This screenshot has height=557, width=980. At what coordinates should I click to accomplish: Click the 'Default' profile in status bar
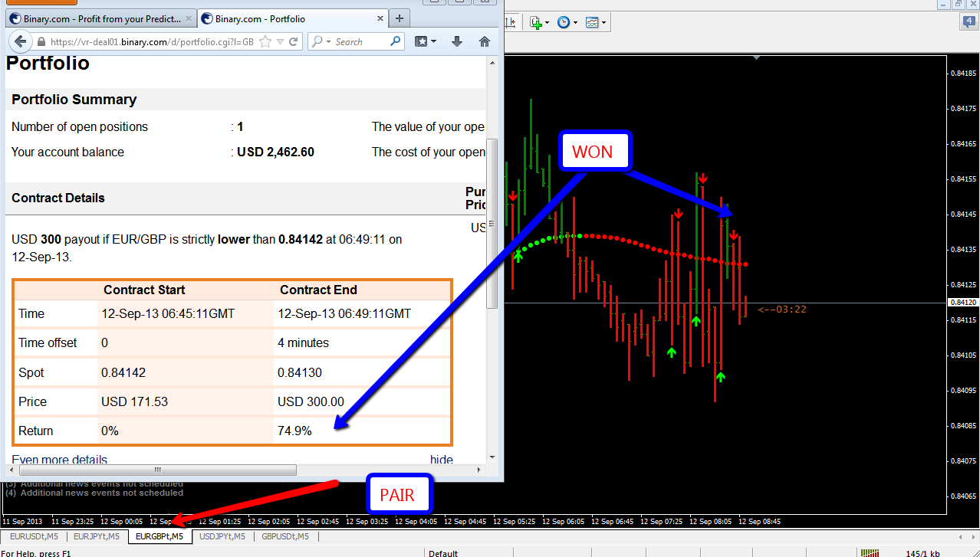443,552
